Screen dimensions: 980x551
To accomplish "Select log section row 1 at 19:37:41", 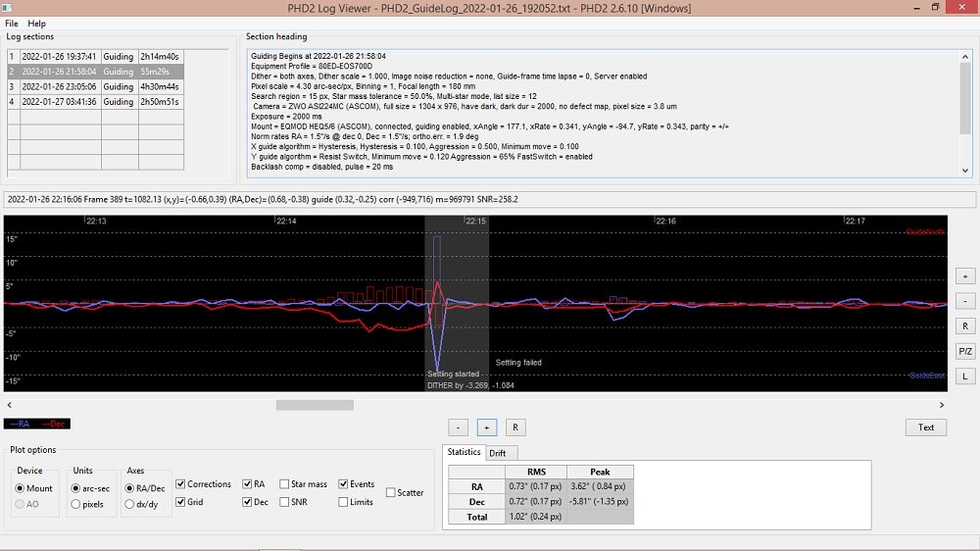I will [x=96, y=56].
